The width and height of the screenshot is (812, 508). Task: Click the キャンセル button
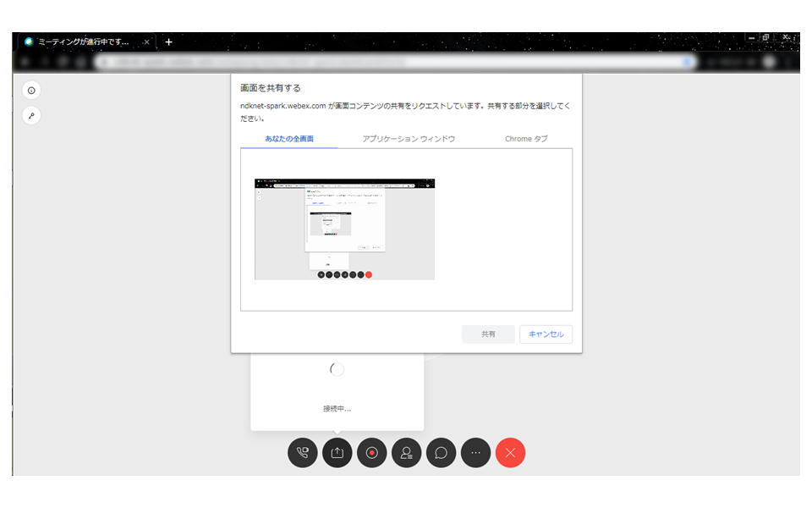[x=546, y=334]
